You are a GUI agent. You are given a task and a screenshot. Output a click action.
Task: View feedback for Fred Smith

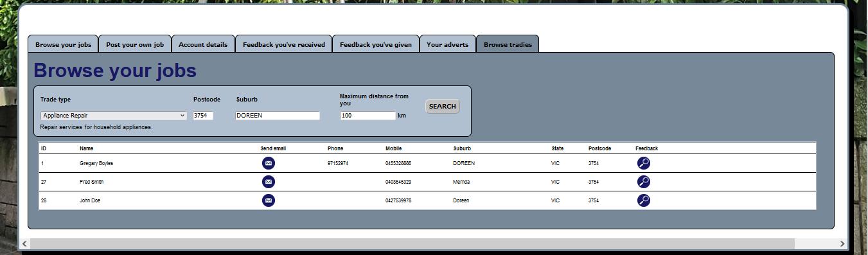coord(643,182)
